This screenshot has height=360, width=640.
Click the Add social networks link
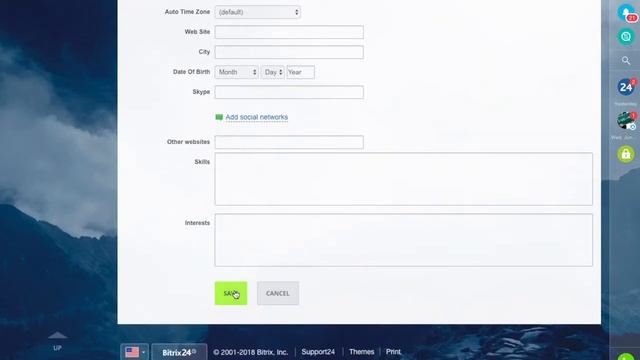(256, 118)
